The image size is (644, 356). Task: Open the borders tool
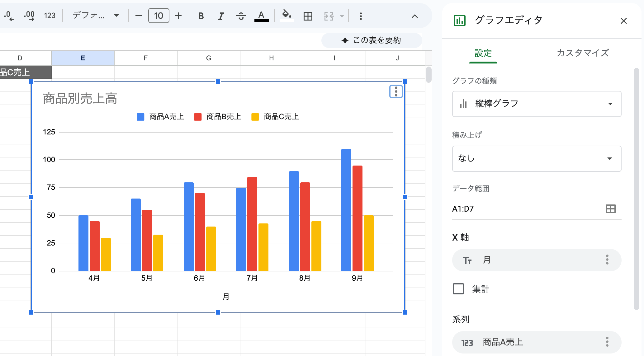(x=308, y=16)
